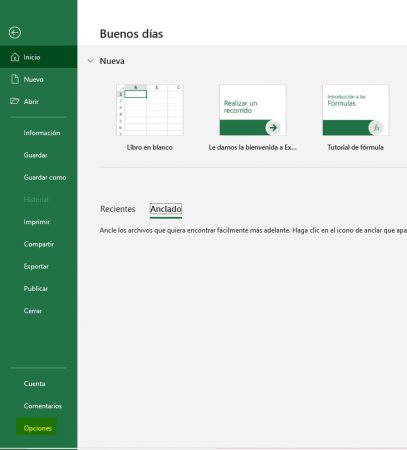Click the Inicio home icon
The height and width of the screenshot is (450, 407).
(x=15, y=57)
